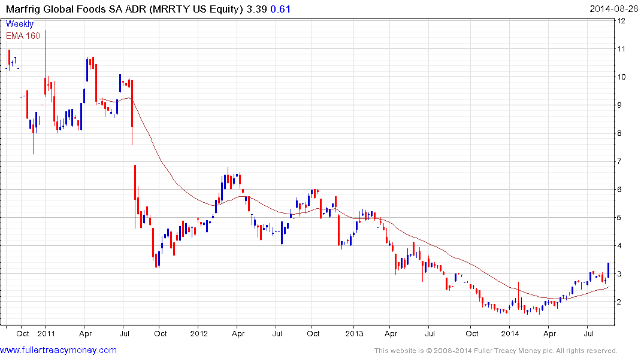
Task: Click the y-axis price label '5'
Action: (620, 217)
